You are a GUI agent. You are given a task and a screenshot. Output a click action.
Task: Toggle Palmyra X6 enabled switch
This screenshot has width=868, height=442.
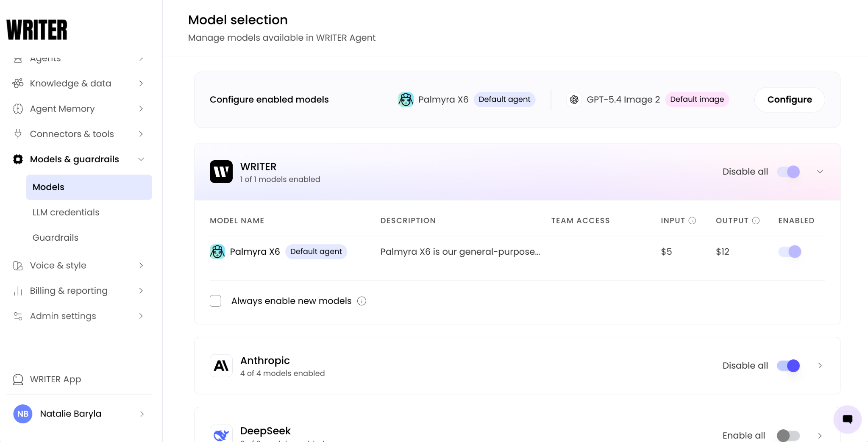tap(790, 252)
